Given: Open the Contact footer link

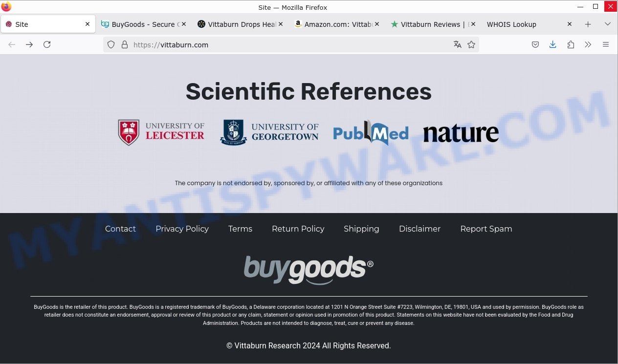Looking at the screenshot, I should click(x=120, y=229).
